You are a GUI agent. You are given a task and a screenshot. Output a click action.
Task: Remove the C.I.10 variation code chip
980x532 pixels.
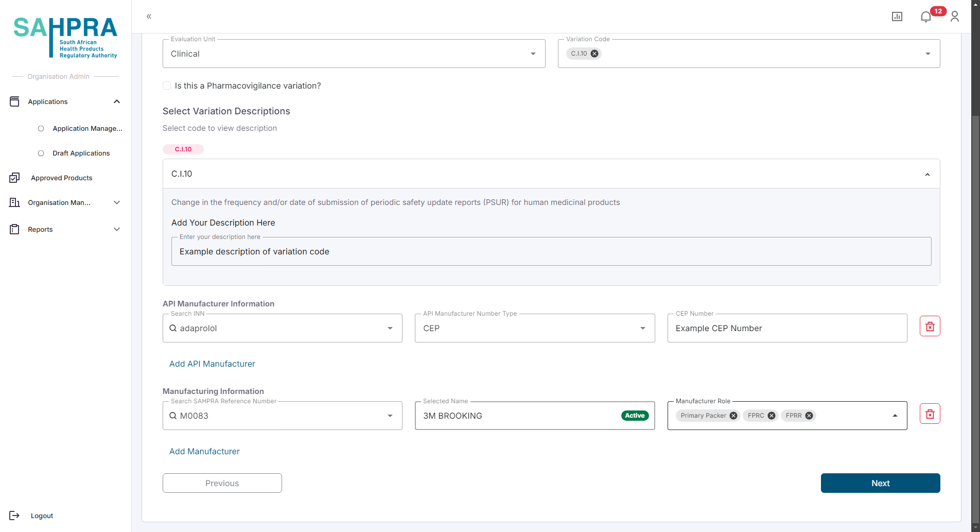click(594, 54)
